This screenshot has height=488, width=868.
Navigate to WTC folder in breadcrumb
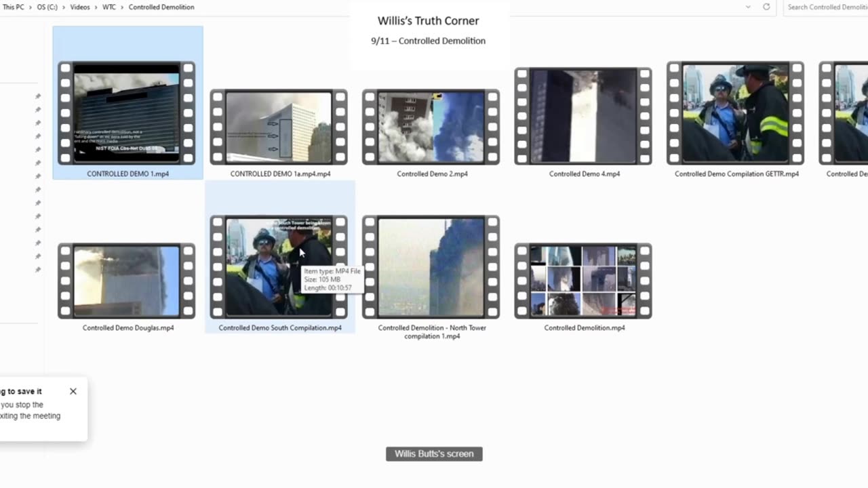pos(108,7)
